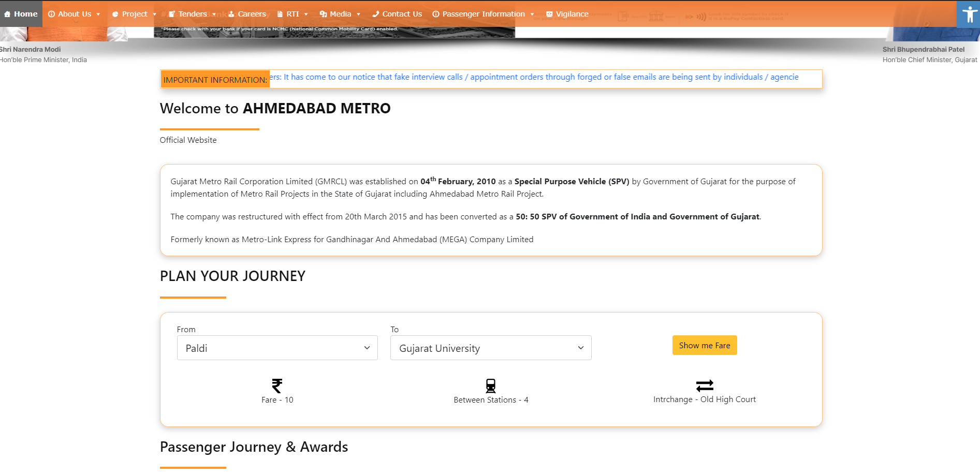Image resolution: width=980 pixels, height=474 pixels.
Task: Expand the RTI dropdown arrow
Action: (306, 14)
